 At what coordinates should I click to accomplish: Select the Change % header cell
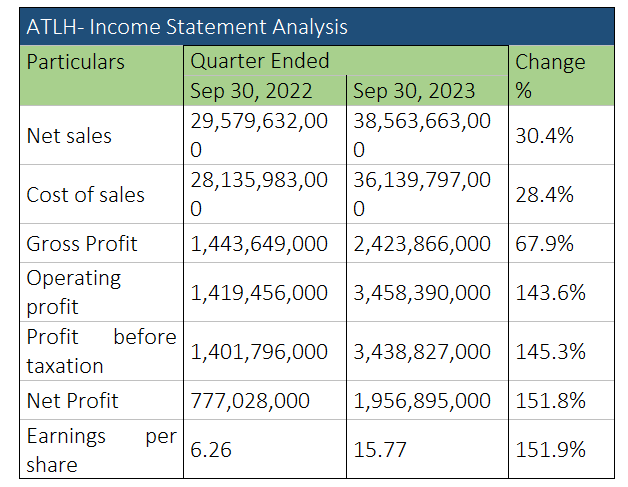[562, 76]
